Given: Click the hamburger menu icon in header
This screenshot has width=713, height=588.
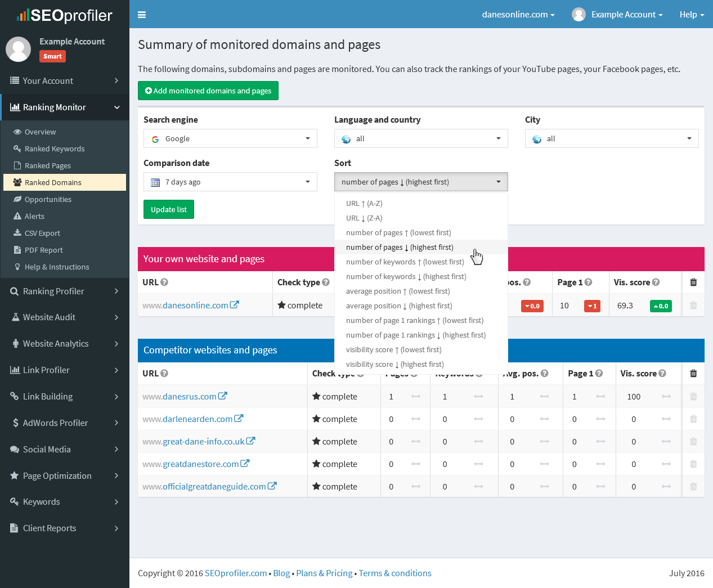Looking at the screenshot, I should pos(142,15).
